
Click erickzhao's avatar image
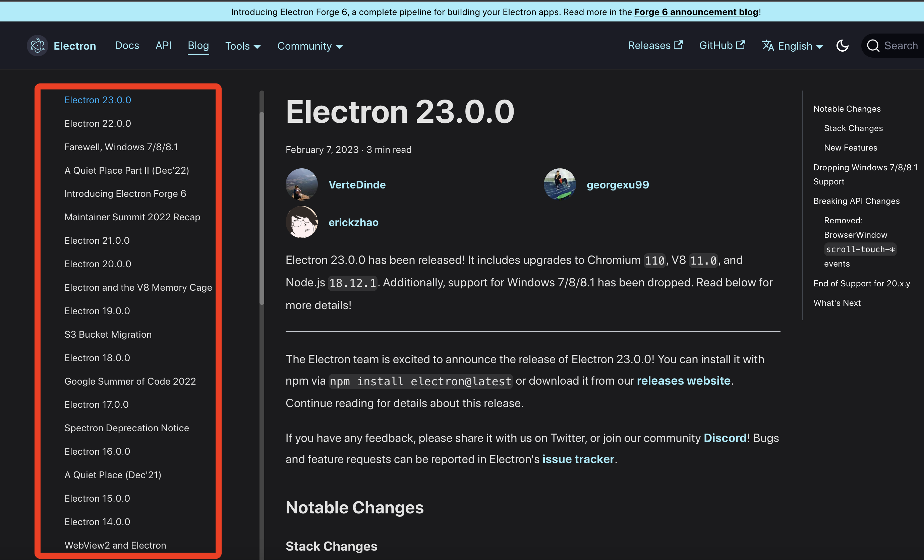(301, 222)
